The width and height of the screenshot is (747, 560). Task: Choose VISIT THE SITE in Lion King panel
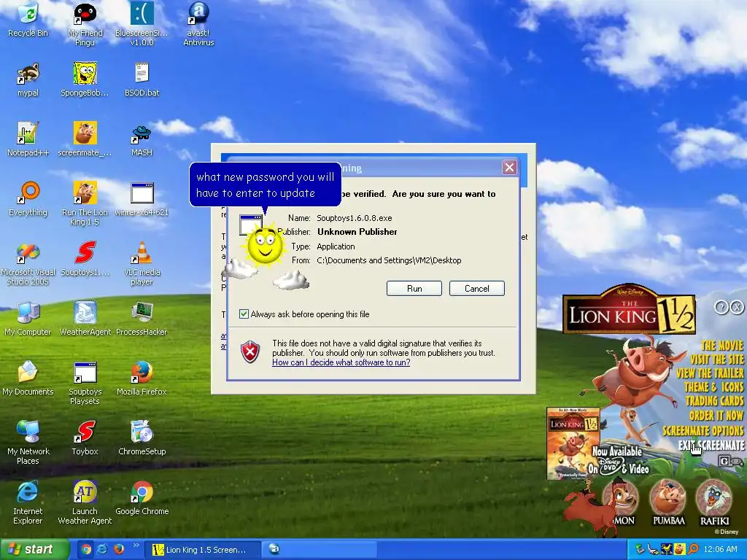point(716,359)
